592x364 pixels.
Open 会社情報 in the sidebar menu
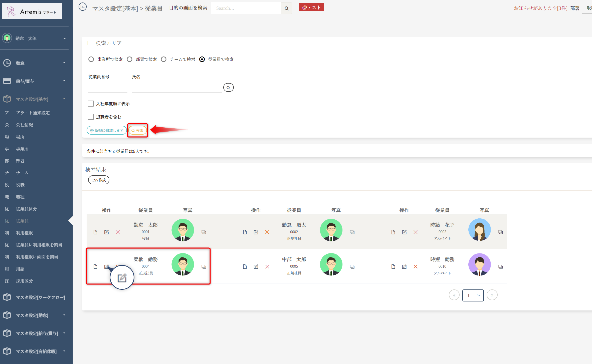pyautogui.click(x=25, y=125)
